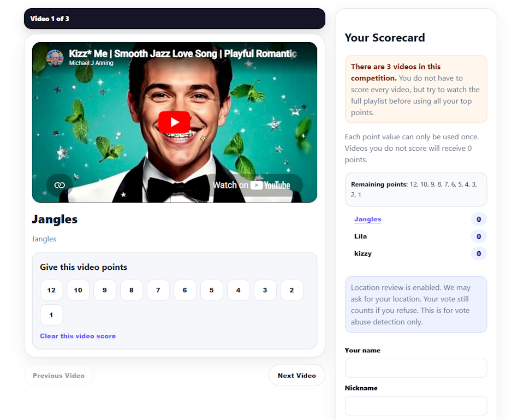
Task: Award 7 points to Jangles
Action: (158, 290)
